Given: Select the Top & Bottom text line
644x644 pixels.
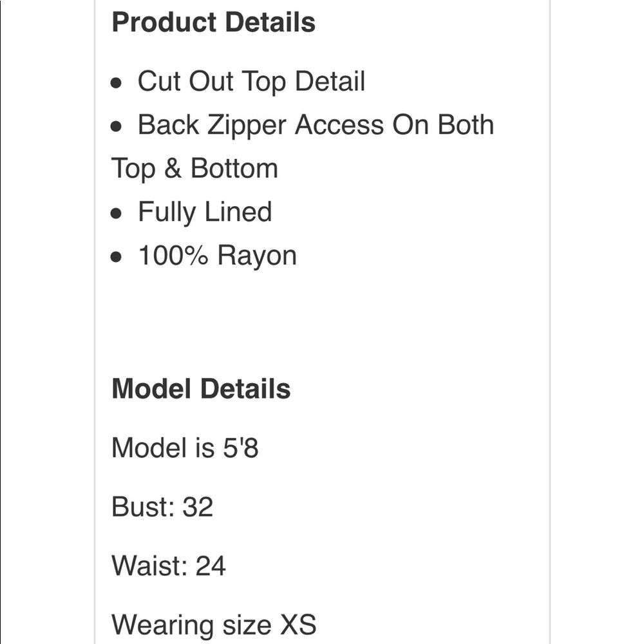Looking at the screenshot, I should pyautogui.click(x=194, y=169).
